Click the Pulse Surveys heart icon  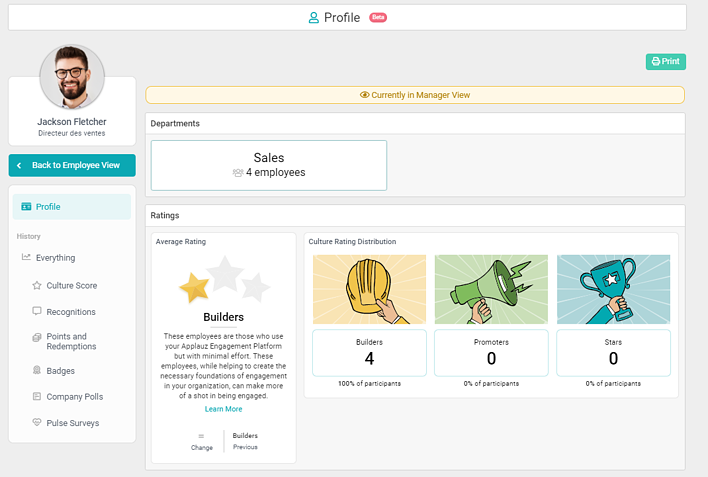37,423
